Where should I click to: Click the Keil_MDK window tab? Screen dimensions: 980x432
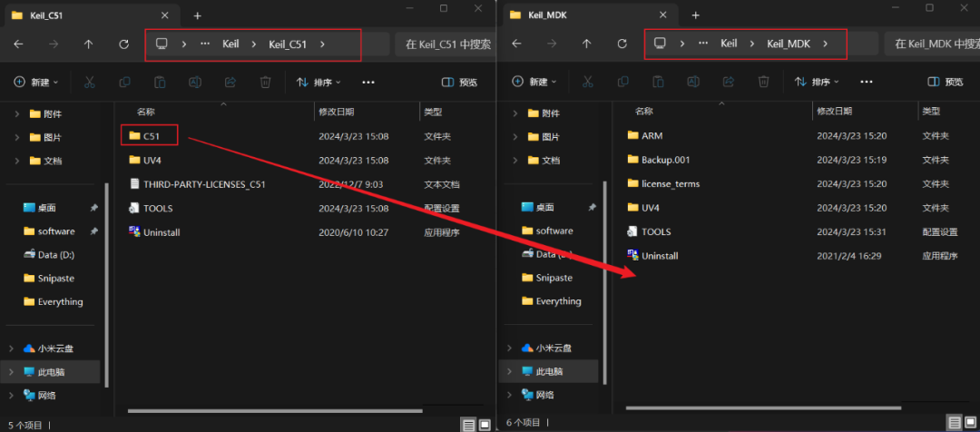pyautogui.click(x=589, y=15)
